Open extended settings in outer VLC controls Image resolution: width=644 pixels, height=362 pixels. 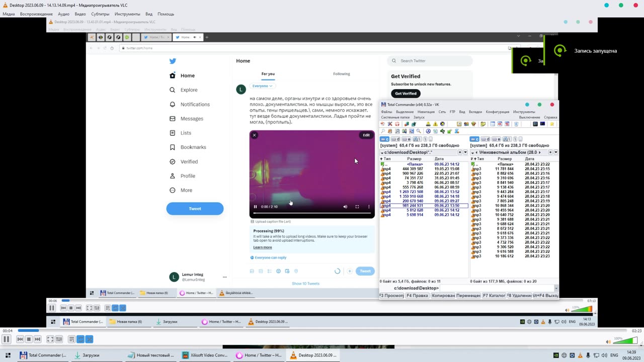coord(59,339)
